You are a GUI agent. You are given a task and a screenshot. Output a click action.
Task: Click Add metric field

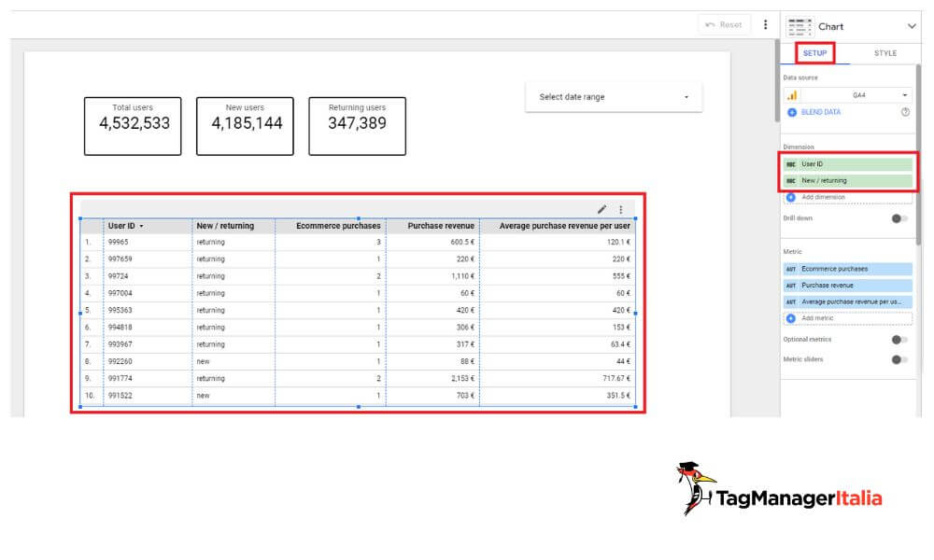pyautogui.click(x=848, y=318)
